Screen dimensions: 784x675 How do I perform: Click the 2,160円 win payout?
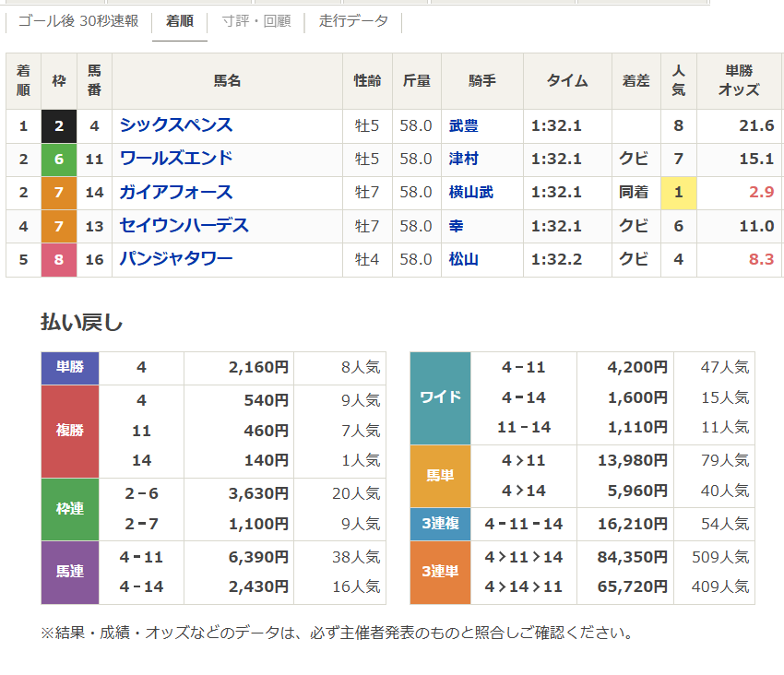coord(258,368)
